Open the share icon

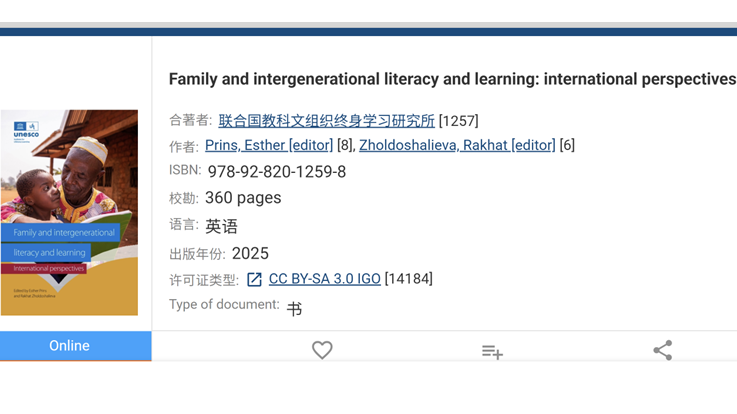[x=663, y=350]
